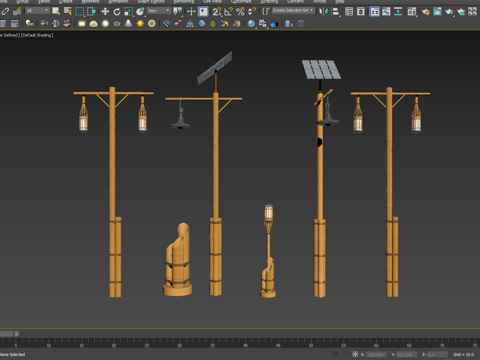Image resolution: width=480 pixels, height=360 pixels.
Task: Click the light bulb lister icon
Action: 29,23
